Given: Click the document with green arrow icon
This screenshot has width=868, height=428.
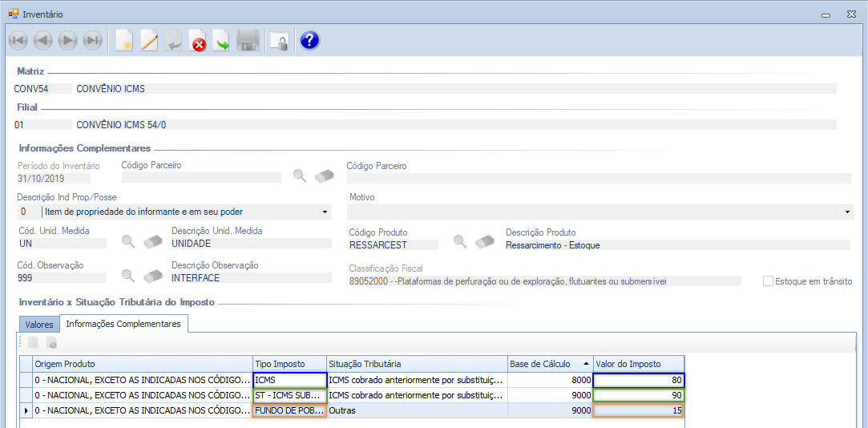Looking at the screenshot, I should [221, 41].
